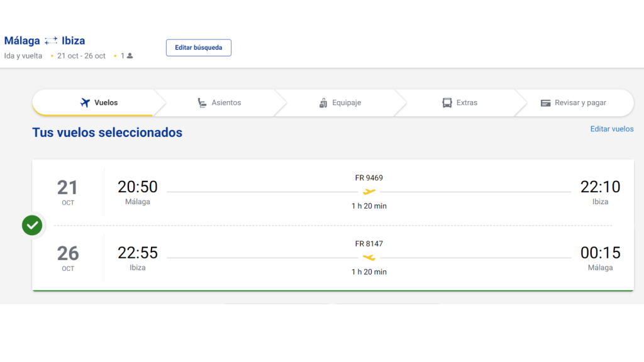The image size is (644, 362).
Task: Click the airplane icon in Vuelos tab
Action: coord(85,102)
